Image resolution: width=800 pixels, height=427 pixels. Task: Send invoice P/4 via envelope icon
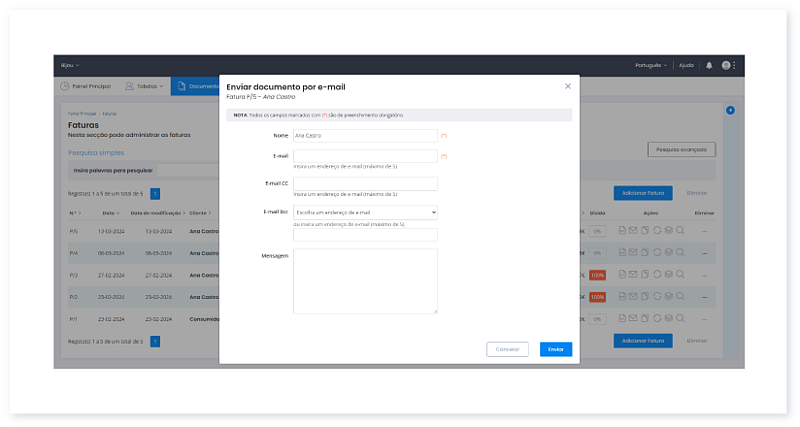coord(633,253)
